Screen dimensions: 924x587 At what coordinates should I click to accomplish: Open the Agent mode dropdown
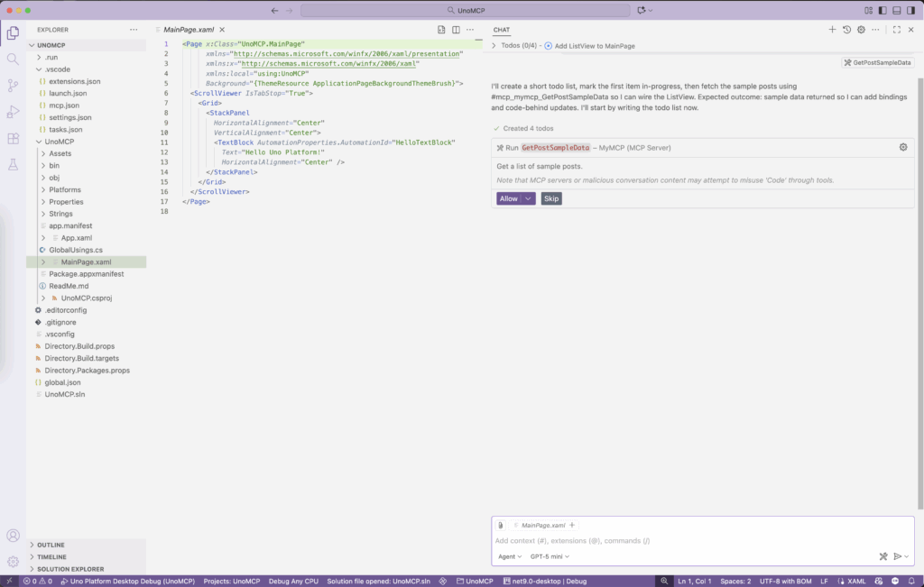510,556
